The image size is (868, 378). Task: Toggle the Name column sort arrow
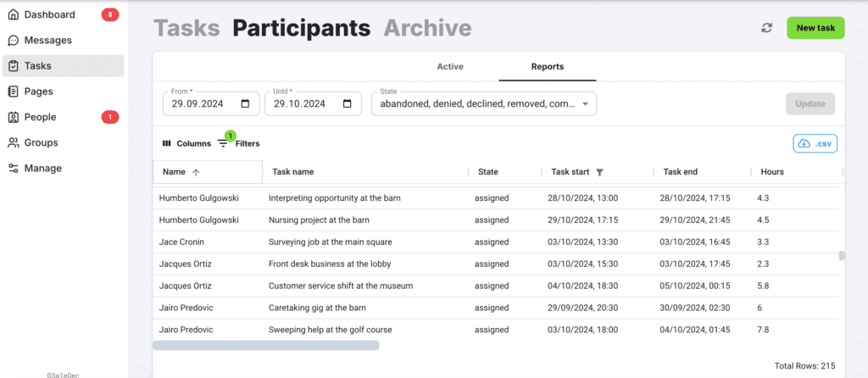tap(196, 172)
